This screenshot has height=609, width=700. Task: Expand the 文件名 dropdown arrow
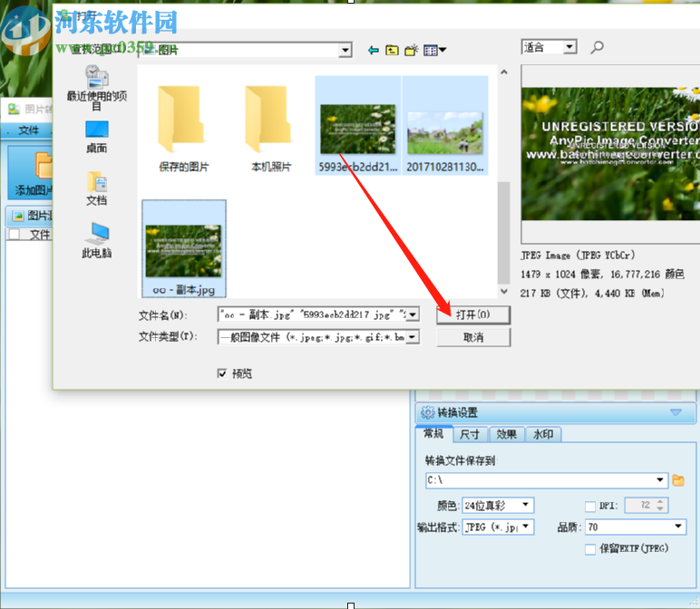coord(413,314)
